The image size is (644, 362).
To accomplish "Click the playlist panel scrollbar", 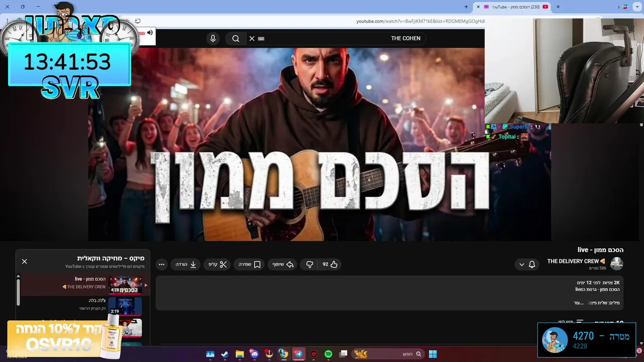I will point(19,291).
